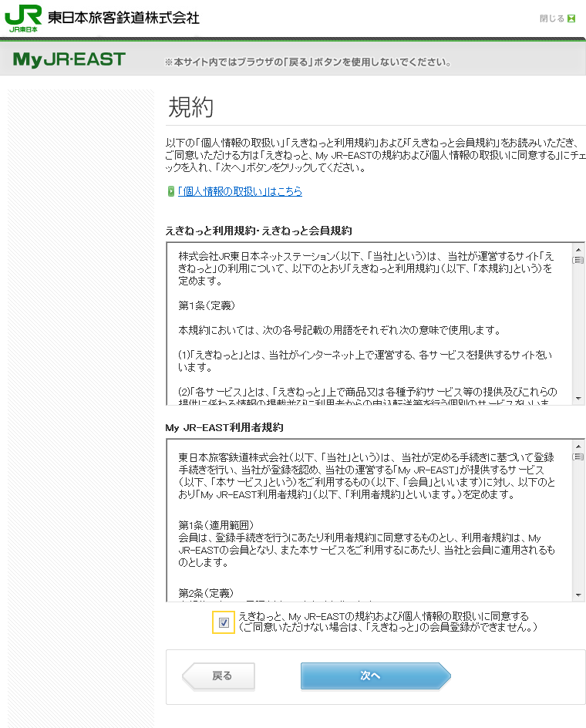Click the JR East logo
The image size is (586, 728).
click(x=23, y=19)
